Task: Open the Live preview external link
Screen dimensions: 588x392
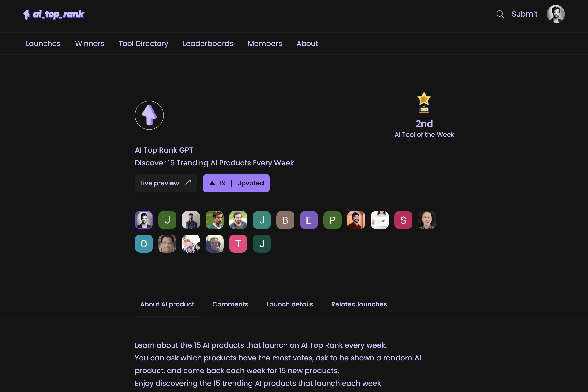Action: pos(166,183)
